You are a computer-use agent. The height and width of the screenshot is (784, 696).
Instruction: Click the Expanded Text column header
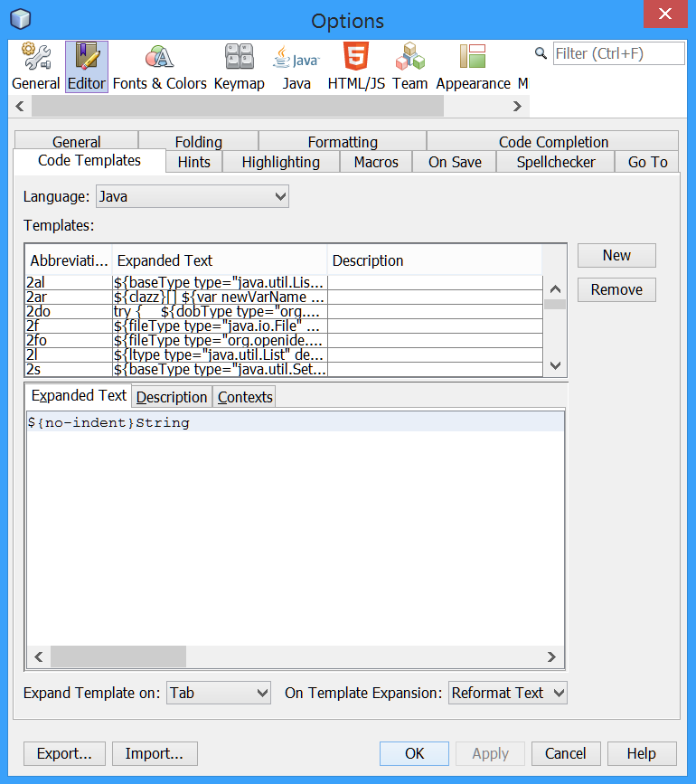point(220,260)
